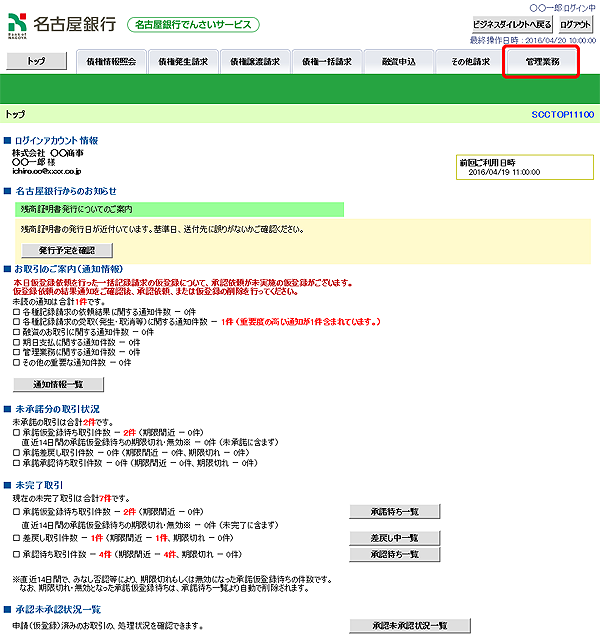
Task: Click the 発行予定を確認 button
Action: pyautogui.click(x=67, y=250)
